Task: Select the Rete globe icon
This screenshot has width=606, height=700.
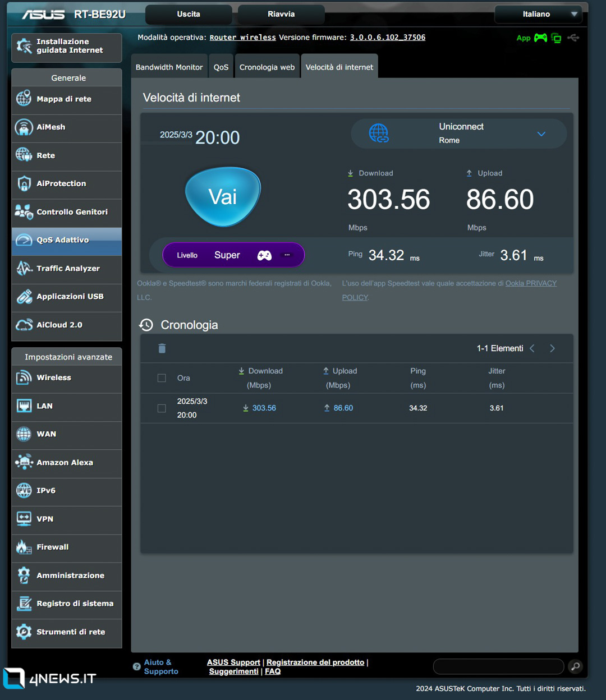Action: [24, 155]
